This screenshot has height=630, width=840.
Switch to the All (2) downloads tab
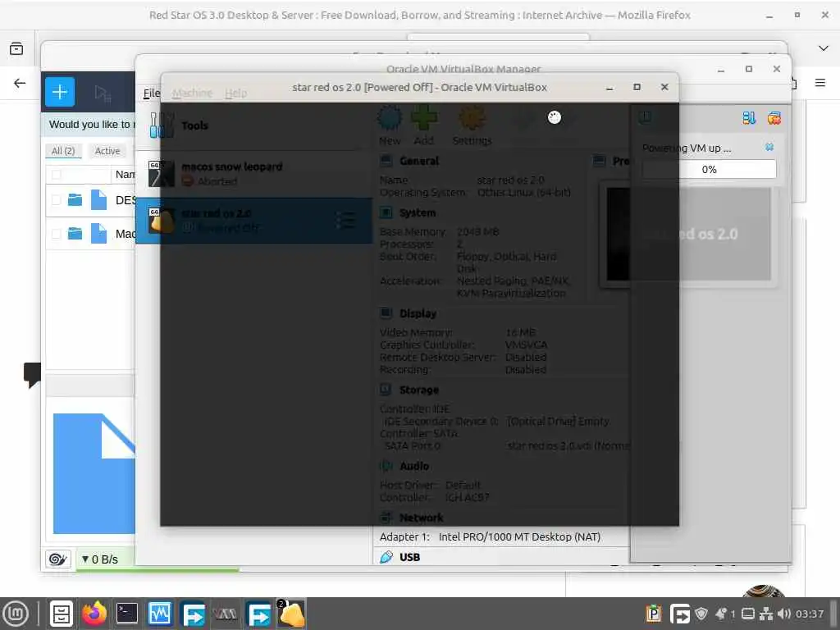tap(63, 151)
